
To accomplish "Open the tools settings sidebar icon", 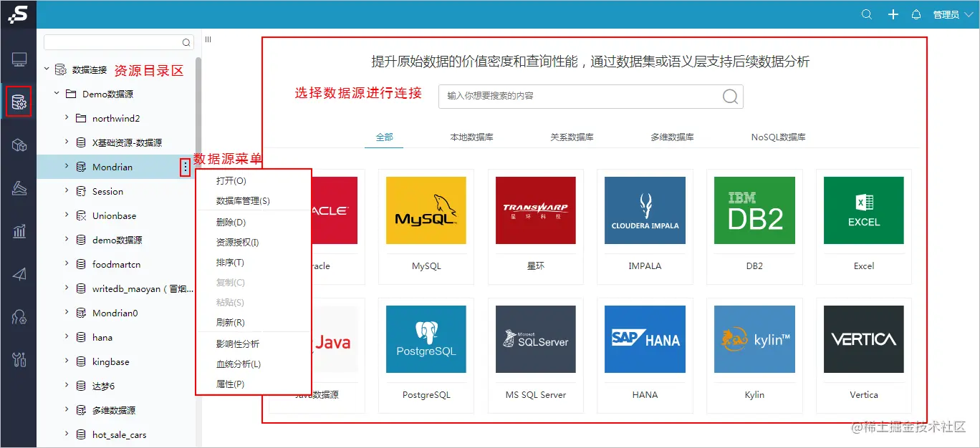I will click(x=19, y=359).
